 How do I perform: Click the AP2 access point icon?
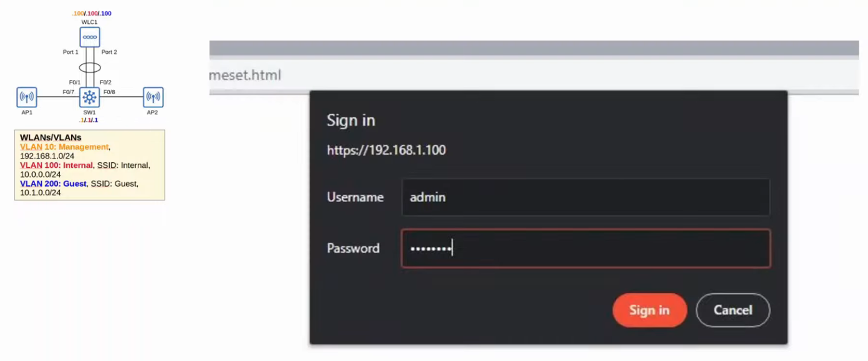153,97
